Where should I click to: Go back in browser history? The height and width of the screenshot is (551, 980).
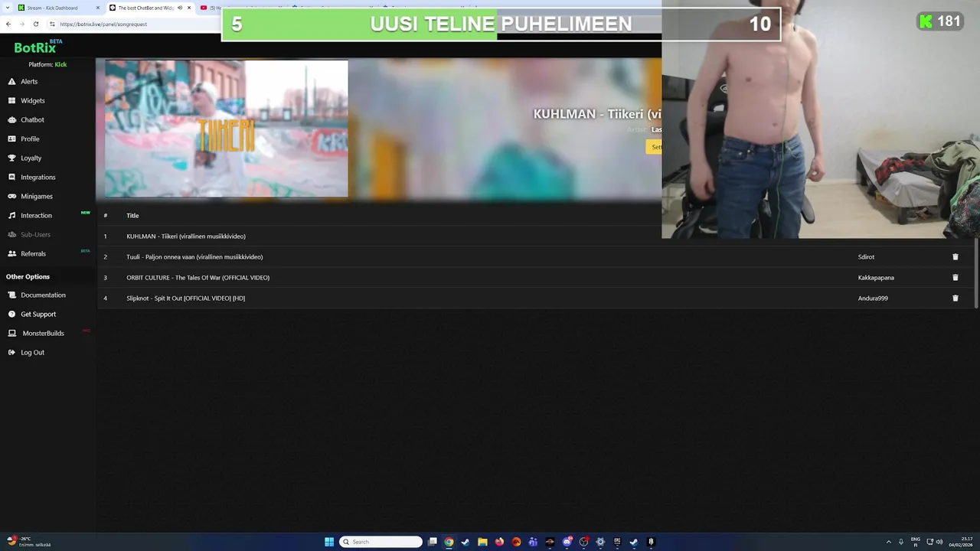pos(8,24)
